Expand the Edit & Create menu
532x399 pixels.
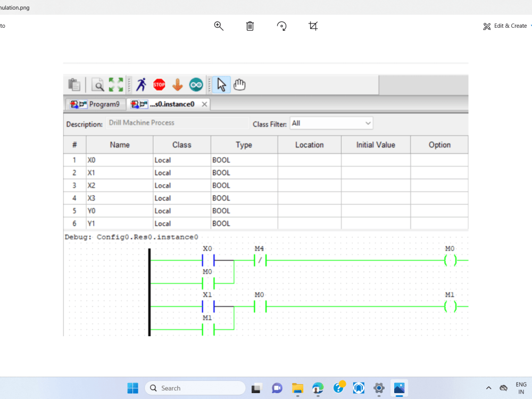point(505,26)
